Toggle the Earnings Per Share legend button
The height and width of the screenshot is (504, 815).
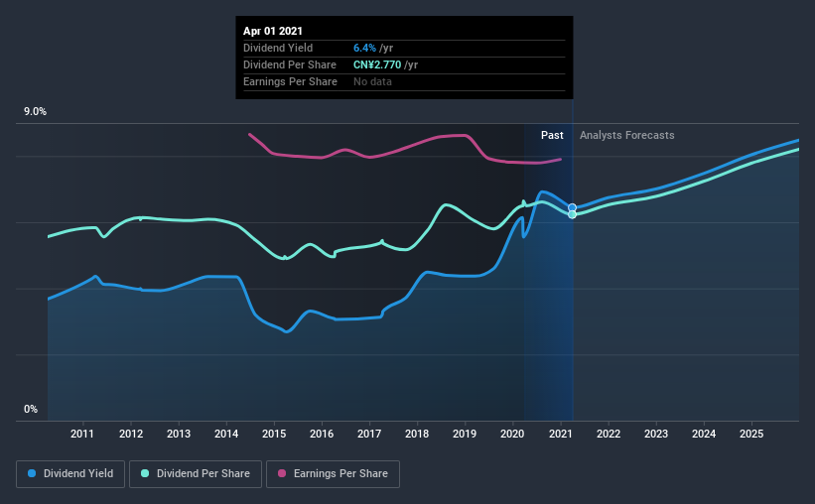tap(333, 474)
